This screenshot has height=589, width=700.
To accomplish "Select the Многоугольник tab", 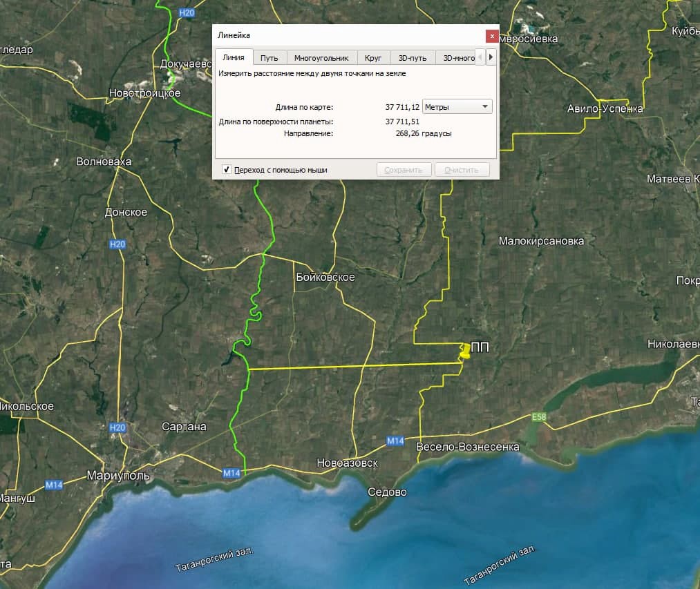I will click(321, 58).
